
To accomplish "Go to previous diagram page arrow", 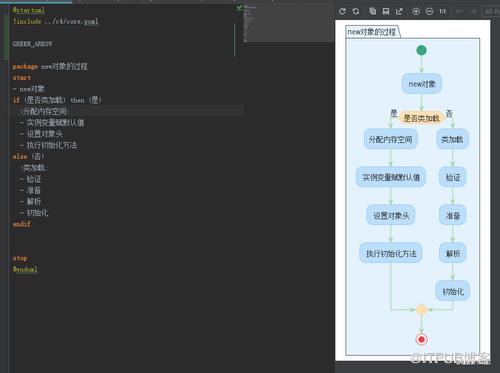I will [x=459, y=11].
